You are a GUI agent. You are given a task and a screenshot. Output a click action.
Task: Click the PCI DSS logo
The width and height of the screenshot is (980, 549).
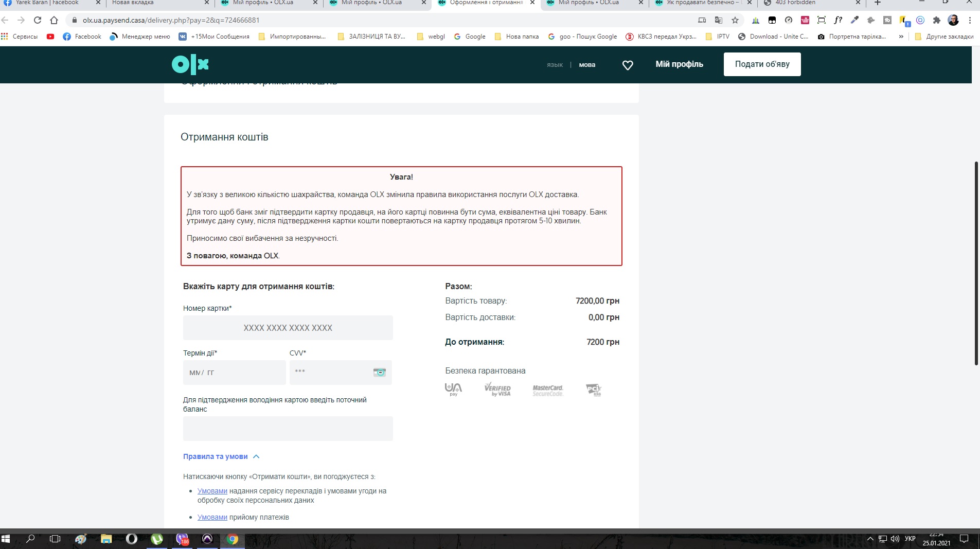click(594, 389)
